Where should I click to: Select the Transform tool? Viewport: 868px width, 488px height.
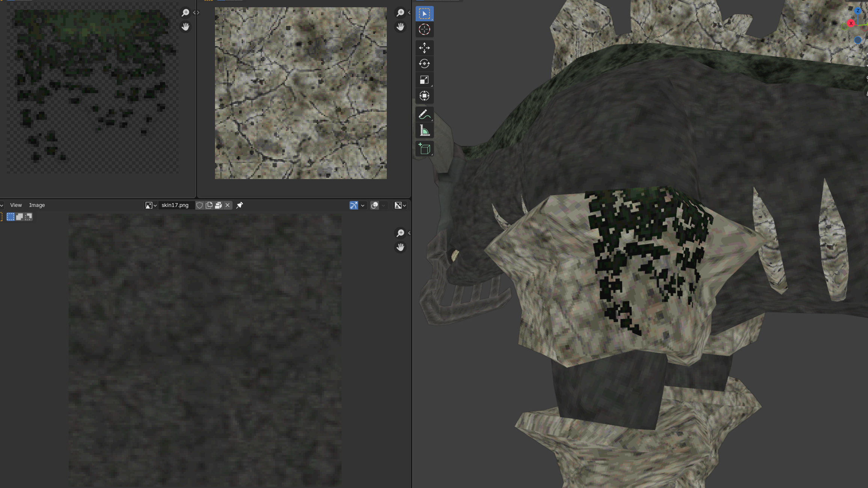424,96
